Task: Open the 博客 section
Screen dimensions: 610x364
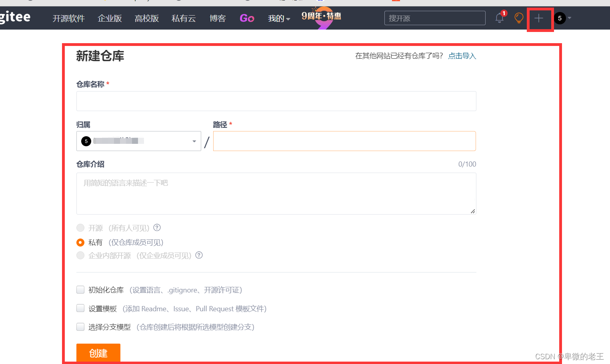Action: pyautogui.click(x=218, y=18)
